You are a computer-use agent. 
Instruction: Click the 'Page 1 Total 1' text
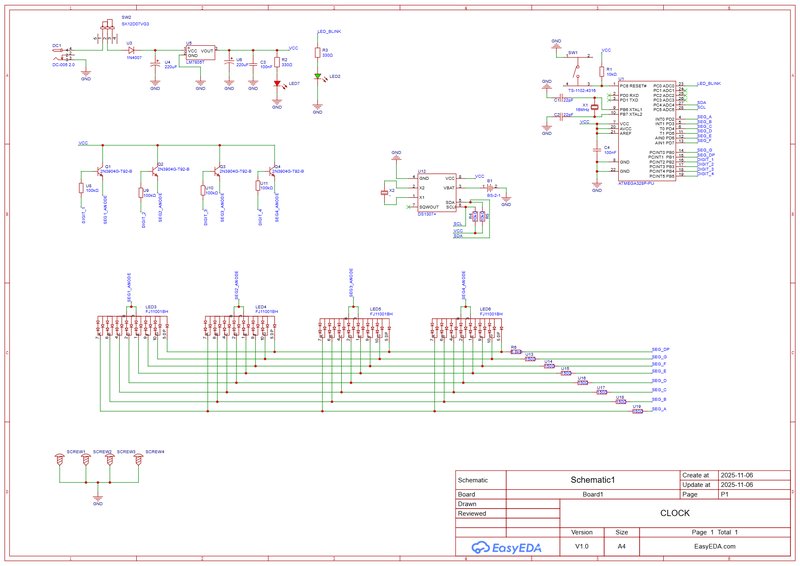coord(715,532)
